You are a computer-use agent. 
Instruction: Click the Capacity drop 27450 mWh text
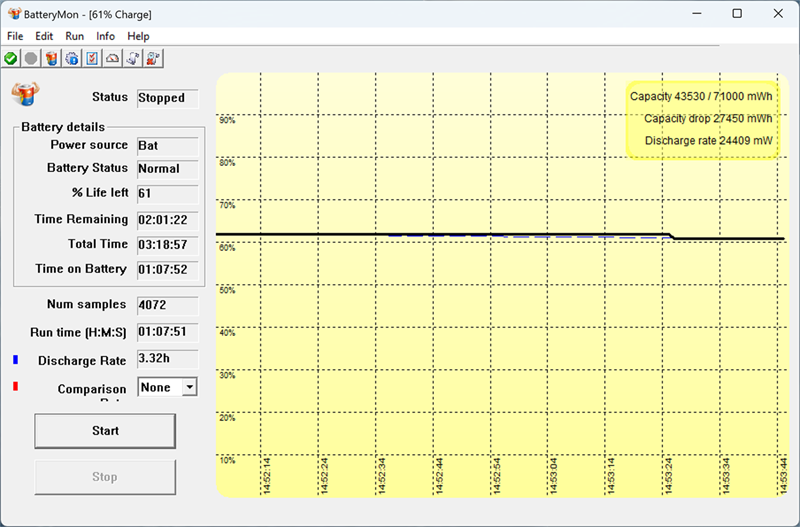pos(708,119)
